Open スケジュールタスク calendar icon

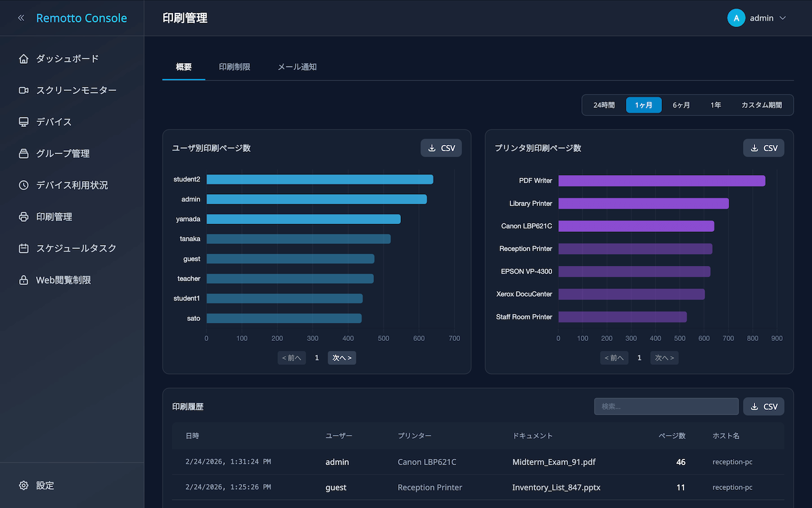(x=24, y=248)
